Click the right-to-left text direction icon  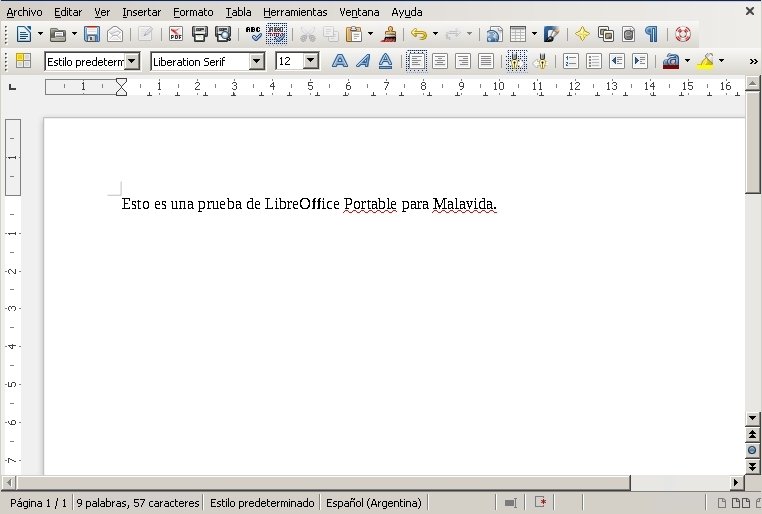(541, 61)
